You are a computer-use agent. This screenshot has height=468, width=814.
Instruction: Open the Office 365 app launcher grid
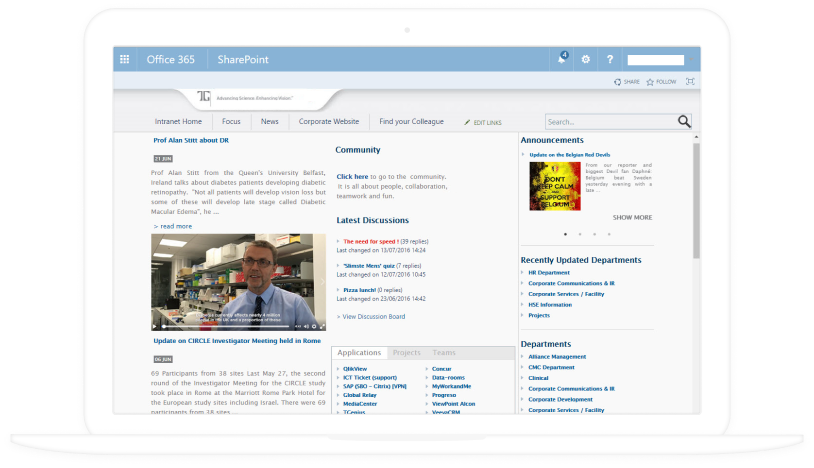pos(125,59)
